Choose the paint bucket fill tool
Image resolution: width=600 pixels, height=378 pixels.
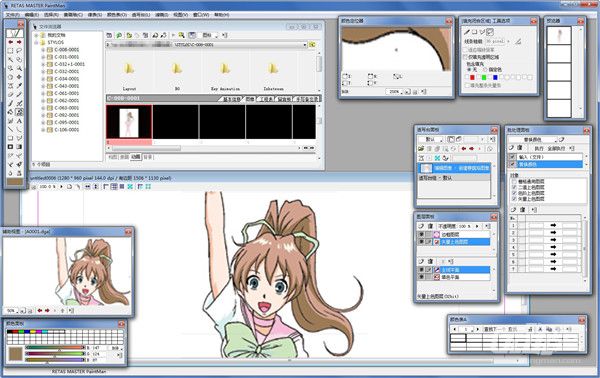10,111
